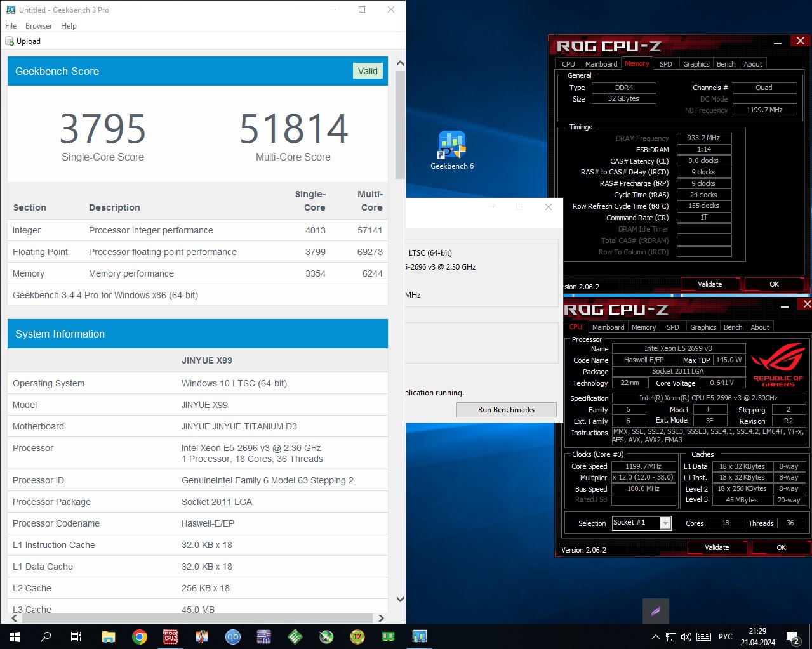Viewport: 812px width, 649px height.
Task: Open touch keyboard tray icon
Action: click(x=703, y=637)
